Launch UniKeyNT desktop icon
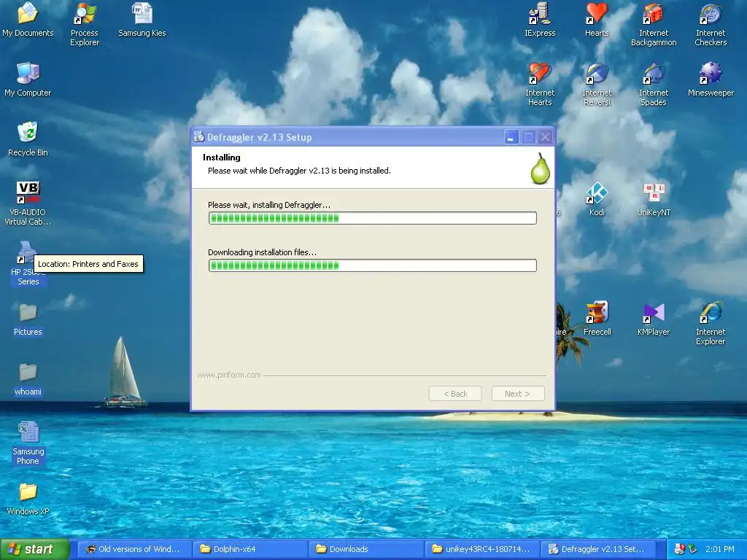 point(654,199)
